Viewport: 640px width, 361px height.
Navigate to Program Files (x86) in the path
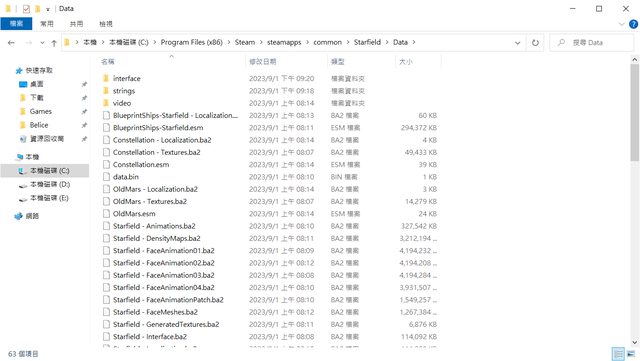[191, 42]
